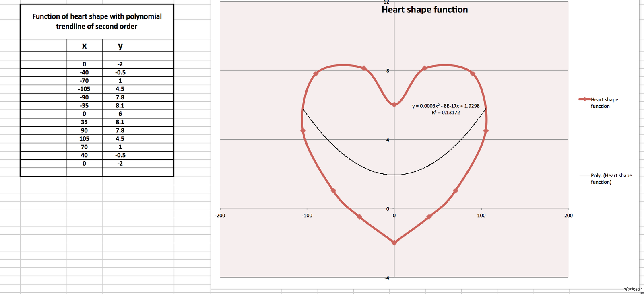Image resolution: width=644 pixels, height=294 pixels.
Task: Click the vertical axis label 8
Action: tap(388, 71)
